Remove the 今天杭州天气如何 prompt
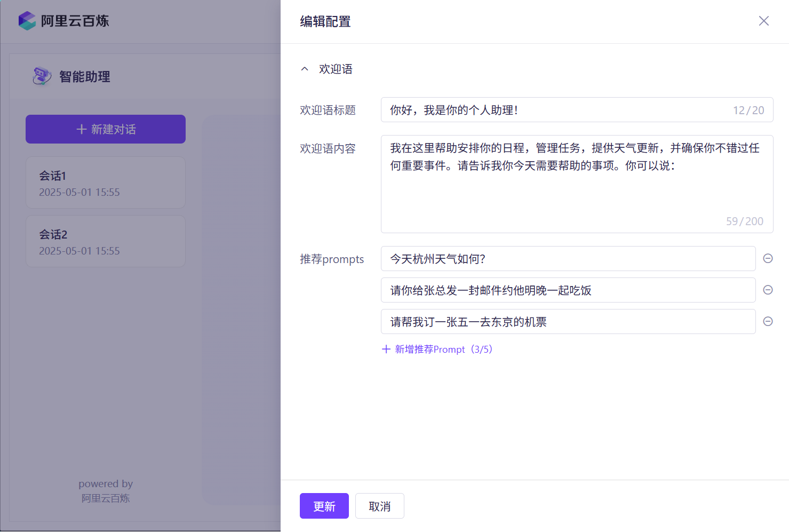 pyautogui.click(x=768, y=258)
